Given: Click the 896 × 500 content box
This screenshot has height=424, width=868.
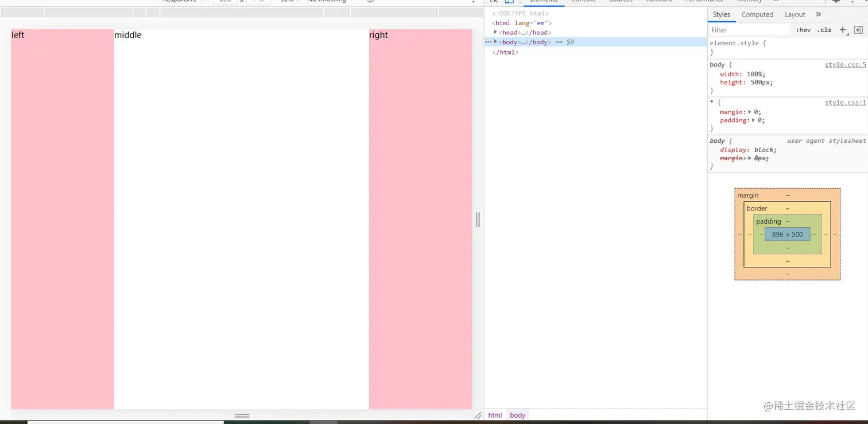Looking at the screenshot, I should coord(787,234).
